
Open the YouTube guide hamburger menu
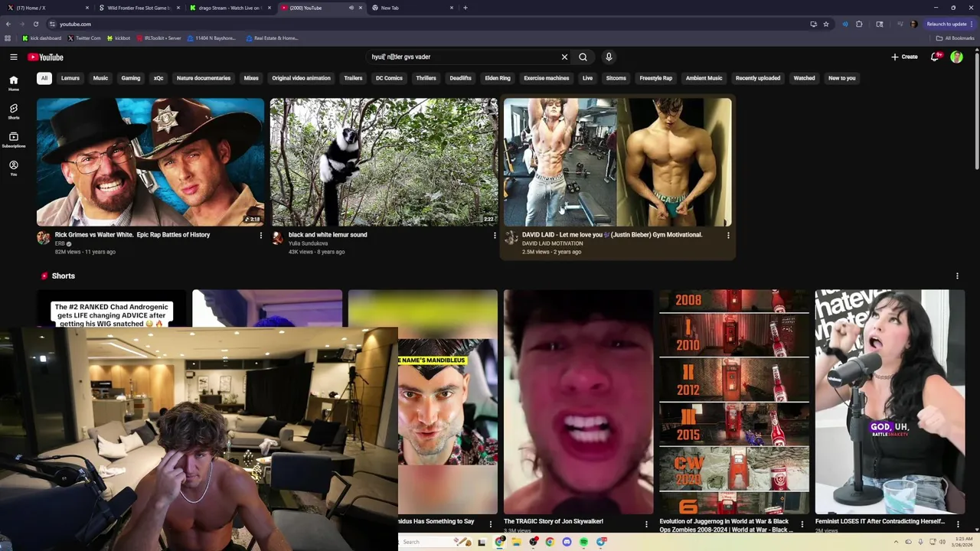click(14, 57)
